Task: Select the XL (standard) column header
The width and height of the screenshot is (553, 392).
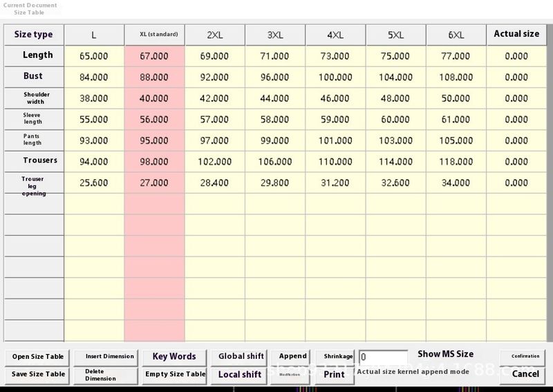Action: (x=154, y=35)
